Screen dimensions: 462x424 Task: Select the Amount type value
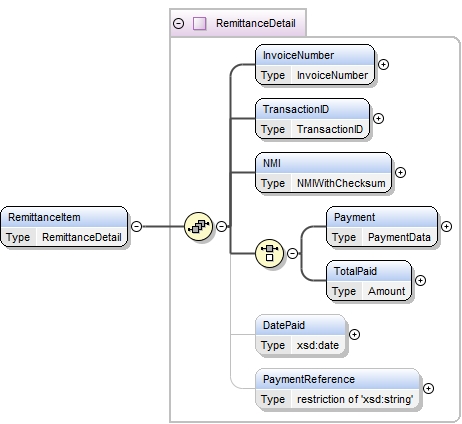[x=387, y=291]
